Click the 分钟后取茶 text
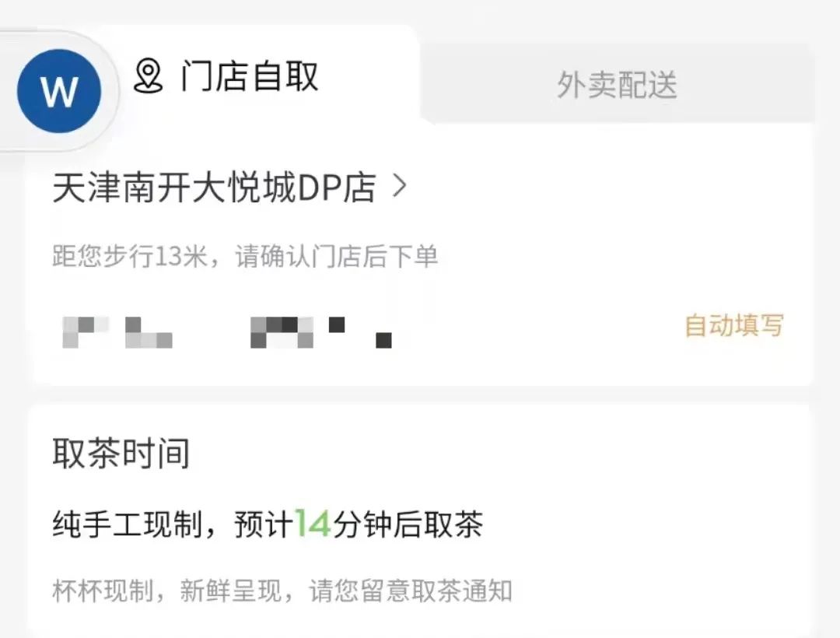This screenshot has width=840, height=638. 408,524
